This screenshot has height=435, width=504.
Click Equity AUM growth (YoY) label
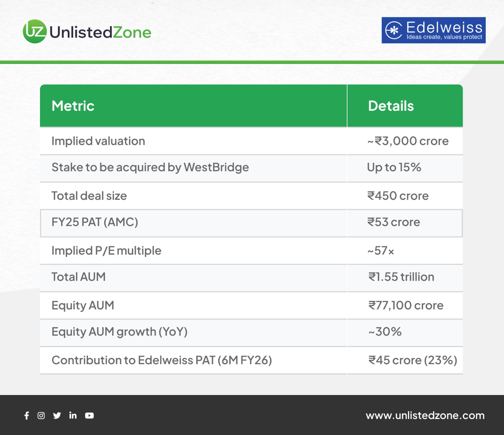120,332
